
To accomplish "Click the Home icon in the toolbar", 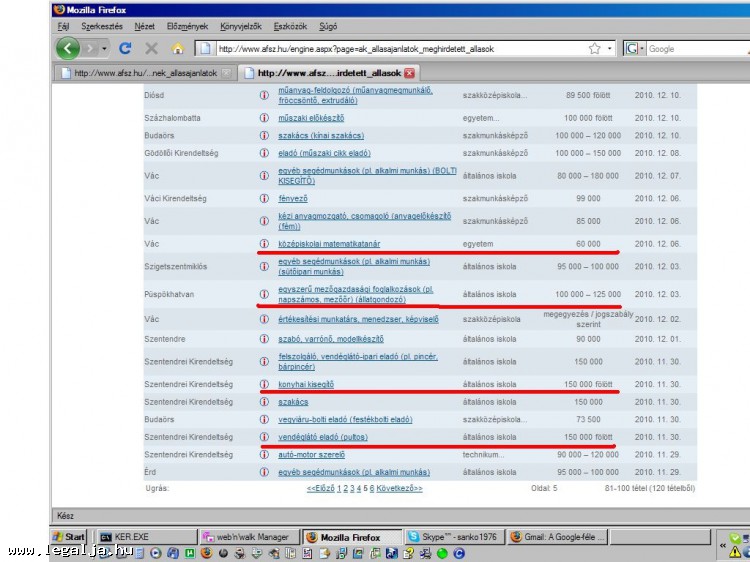I will (178, 48).
